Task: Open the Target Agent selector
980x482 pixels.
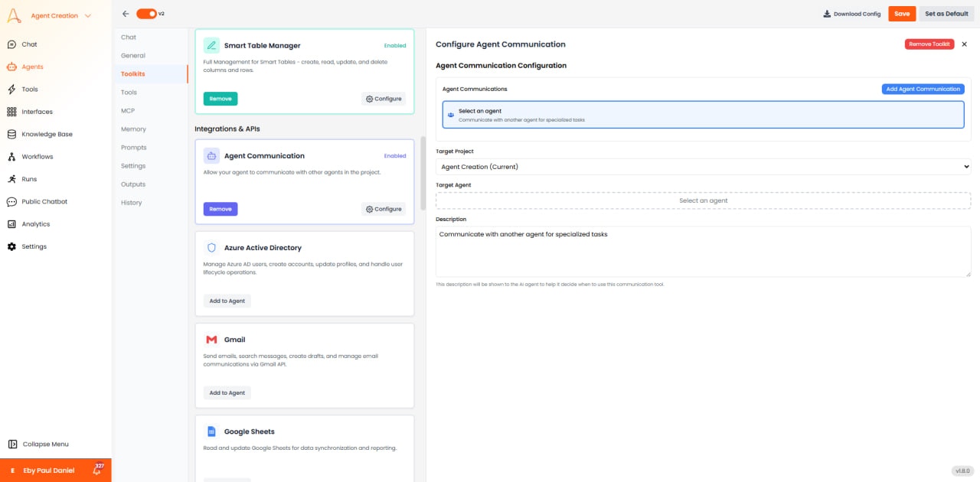Action: (701, 200)
